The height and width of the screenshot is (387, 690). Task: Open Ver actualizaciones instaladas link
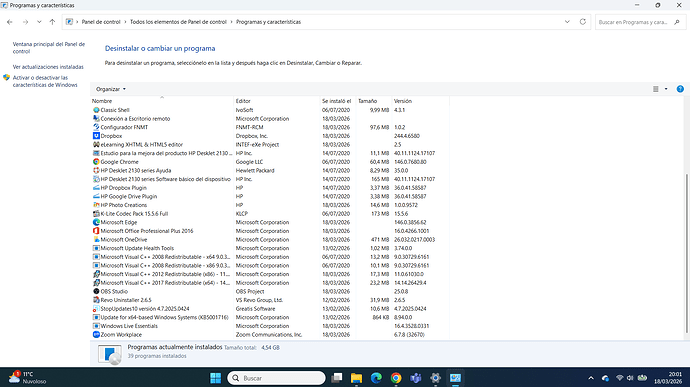pyautogui.click(x=48, y=67)
